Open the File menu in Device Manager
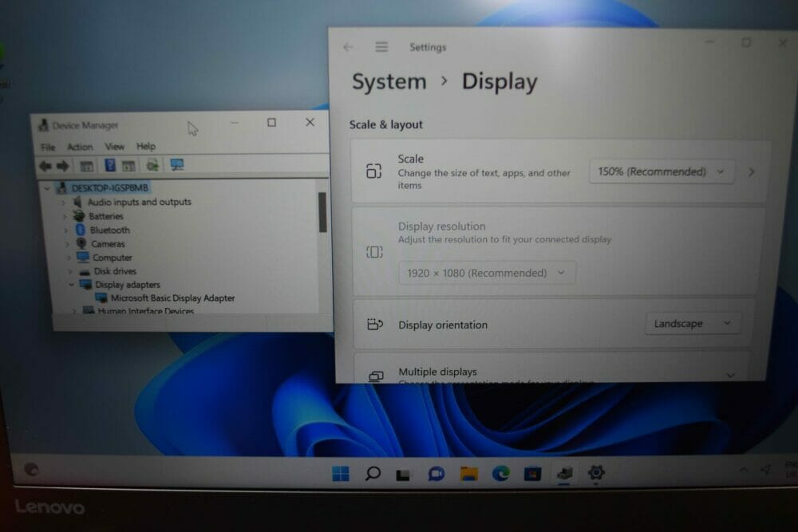798x532 pixels. (x=48, y=148)
